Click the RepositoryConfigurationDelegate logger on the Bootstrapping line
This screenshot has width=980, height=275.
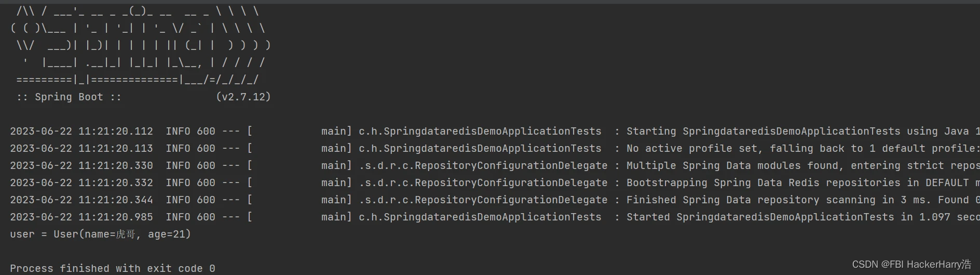tap(483, 182)
